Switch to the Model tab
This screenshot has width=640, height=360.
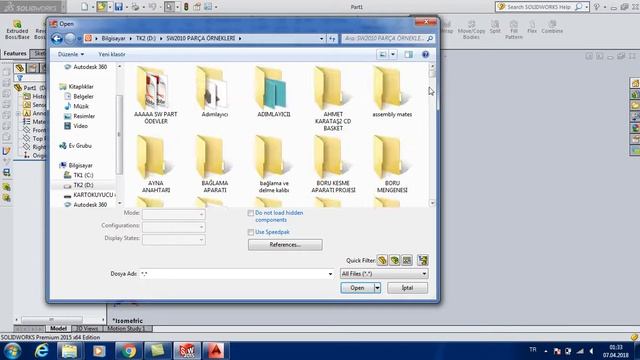[x=58, y=328]
